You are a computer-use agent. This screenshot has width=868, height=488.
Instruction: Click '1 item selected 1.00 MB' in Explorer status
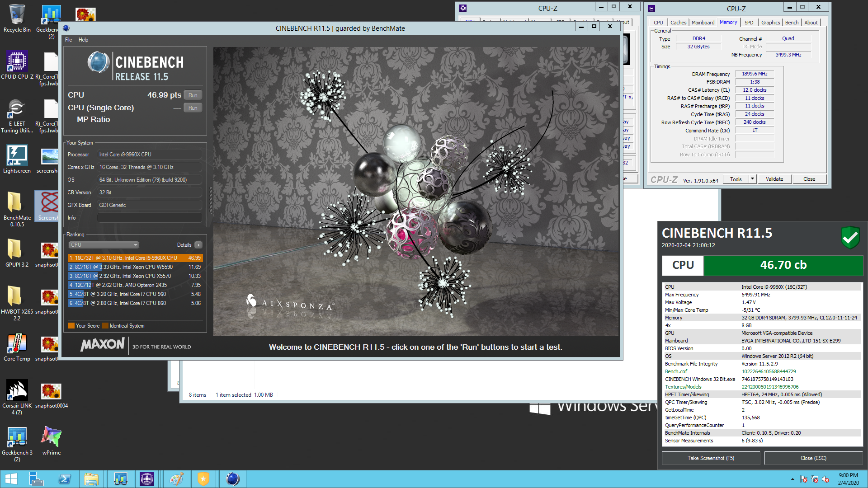coord(244,395)
